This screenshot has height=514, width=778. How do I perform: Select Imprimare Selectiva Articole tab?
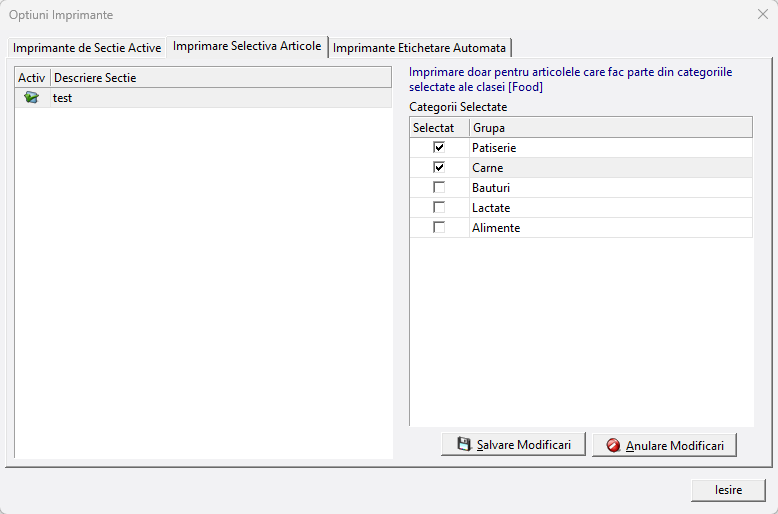(247, 46)
